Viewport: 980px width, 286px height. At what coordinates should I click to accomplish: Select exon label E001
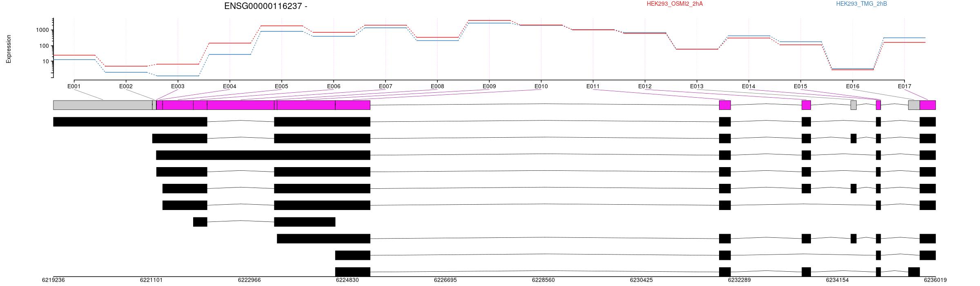point(74,86)
